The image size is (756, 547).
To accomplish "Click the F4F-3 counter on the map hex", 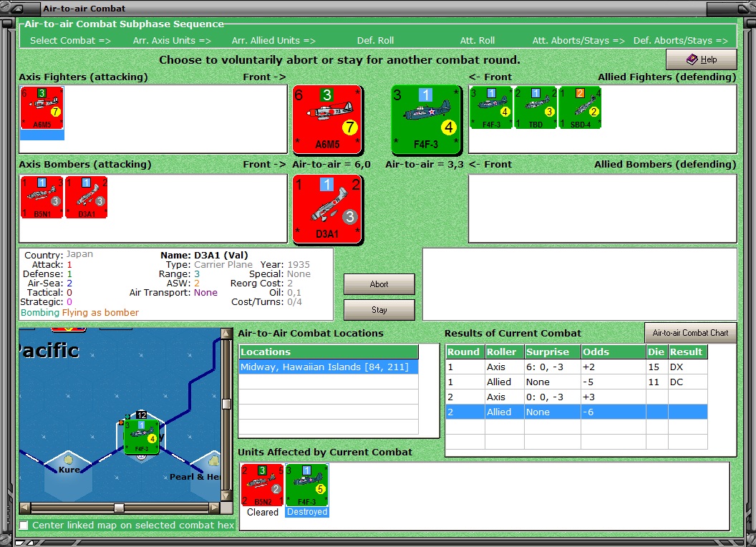I will 141,437.
